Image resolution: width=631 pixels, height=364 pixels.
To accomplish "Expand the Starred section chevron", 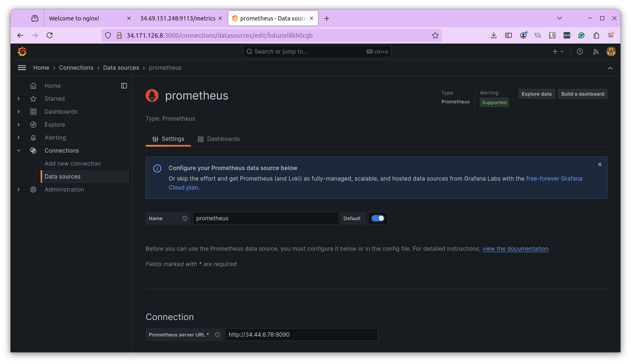I will pos(19,99).
